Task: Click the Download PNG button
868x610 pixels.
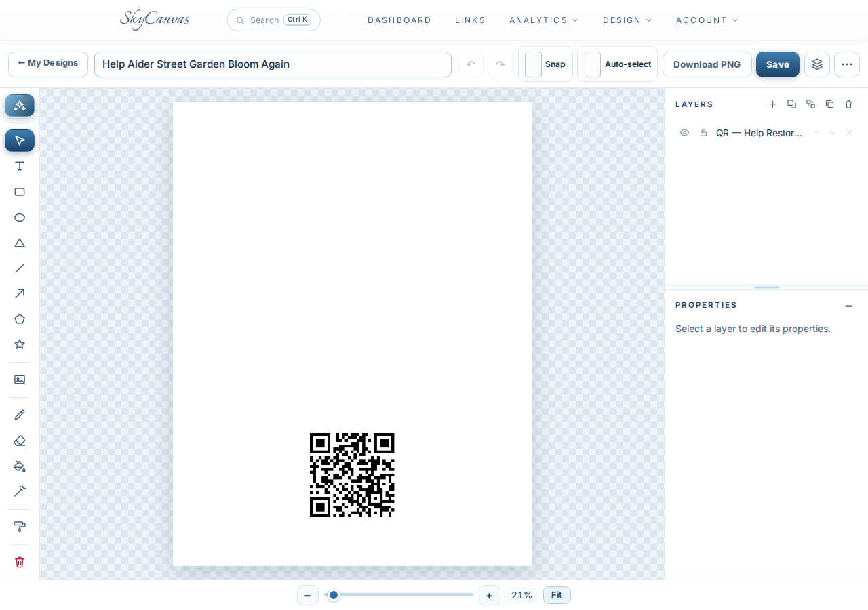Action: [x=707, y=64]
